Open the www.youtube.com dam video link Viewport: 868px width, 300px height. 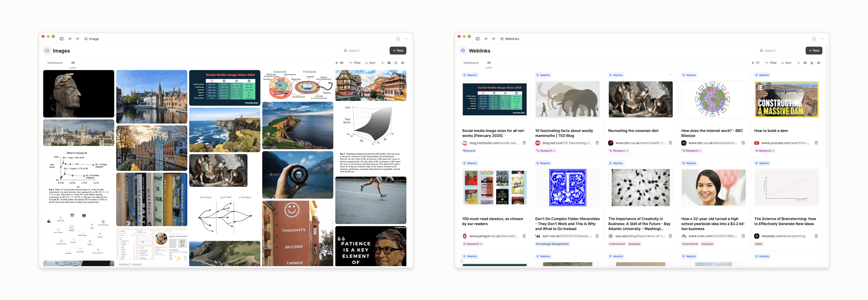pyautogui.click(x=785, y=143)
